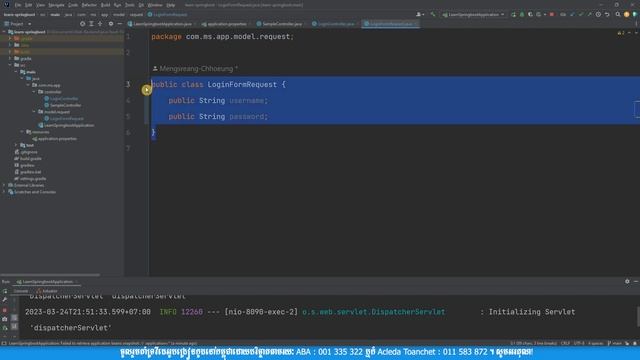Open the run configuration dropdown LearnSpringbootApplication
Viewport: 640px width, 360px height.
[473, 15]
